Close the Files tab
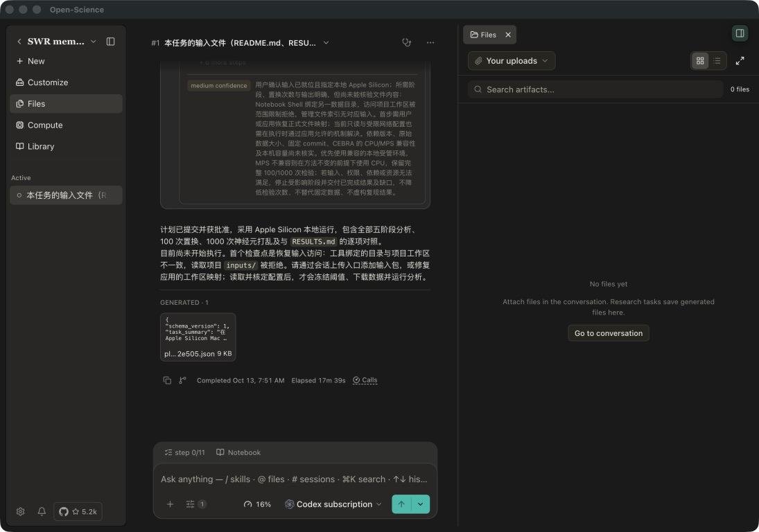 (x=508, y=35)
